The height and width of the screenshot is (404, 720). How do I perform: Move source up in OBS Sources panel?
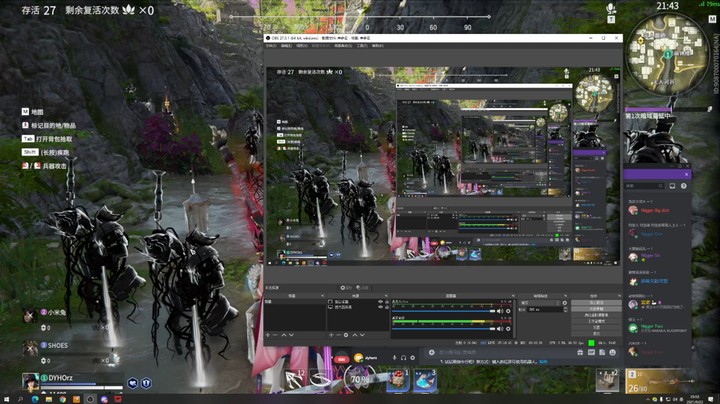(355, 335)
